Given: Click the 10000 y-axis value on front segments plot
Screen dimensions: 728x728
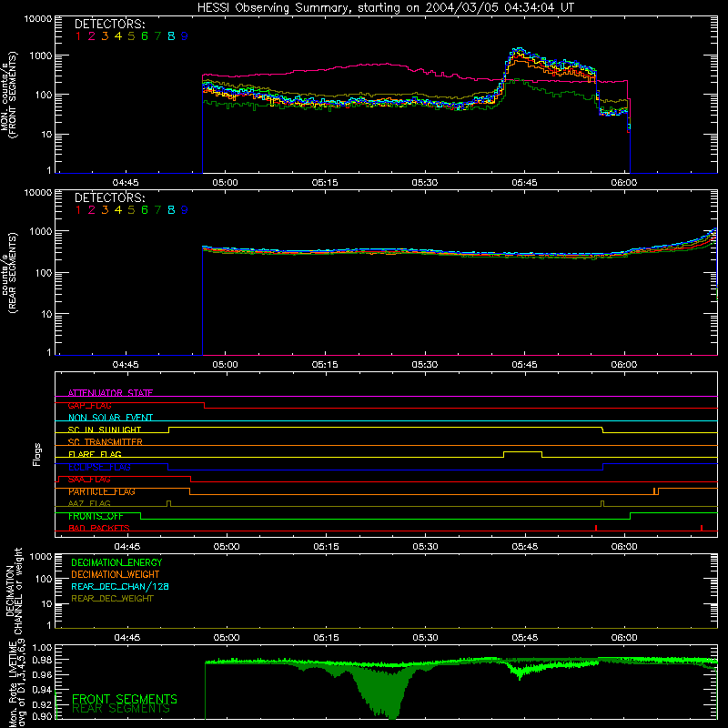Looking at the screenshot, I should (x=38, y=18).
